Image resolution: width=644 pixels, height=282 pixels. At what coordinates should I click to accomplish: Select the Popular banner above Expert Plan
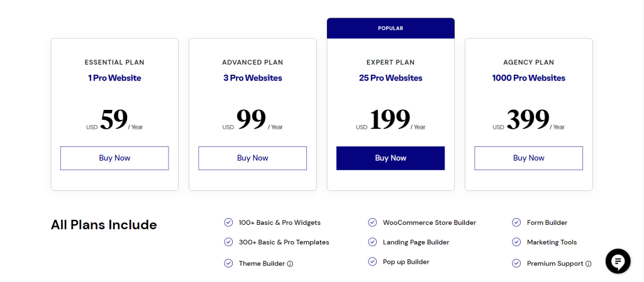[x=391, y=28]
